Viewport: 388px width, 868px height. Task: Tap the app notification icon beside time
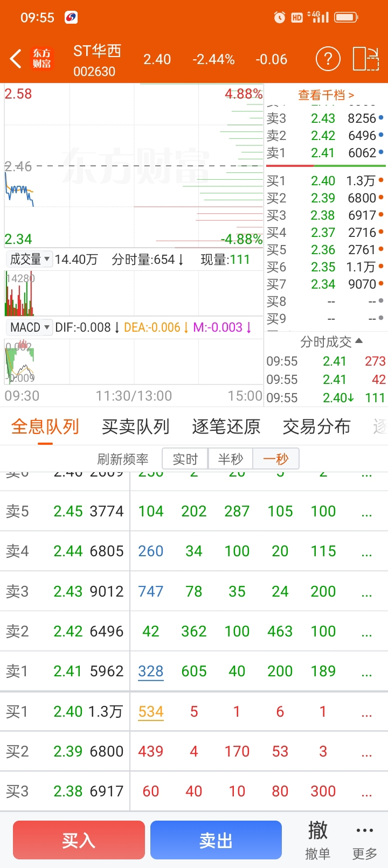(71, 18)
